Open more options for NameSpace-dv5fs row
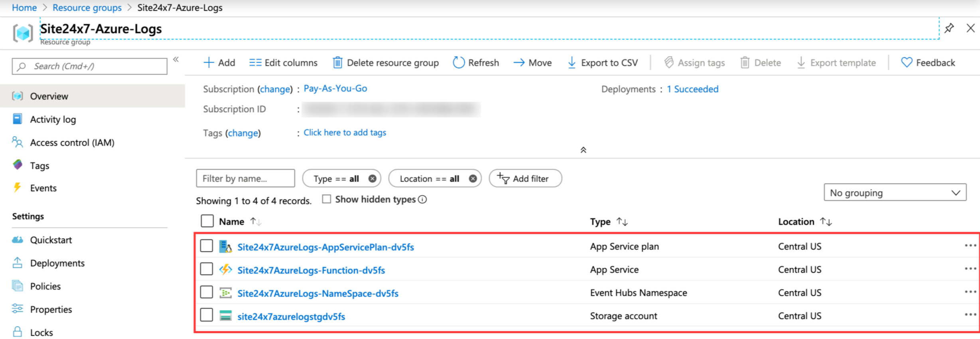Image resolution: width=980 pixels, height=339 pixels. (x=970, y=292)
